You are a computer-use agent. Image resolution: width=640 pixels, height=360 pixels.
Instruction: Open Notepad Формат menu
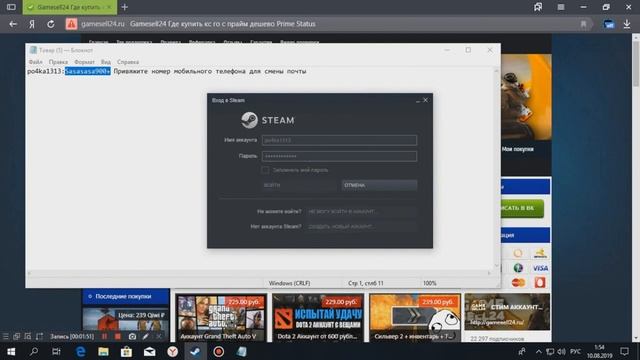point(84,62)
